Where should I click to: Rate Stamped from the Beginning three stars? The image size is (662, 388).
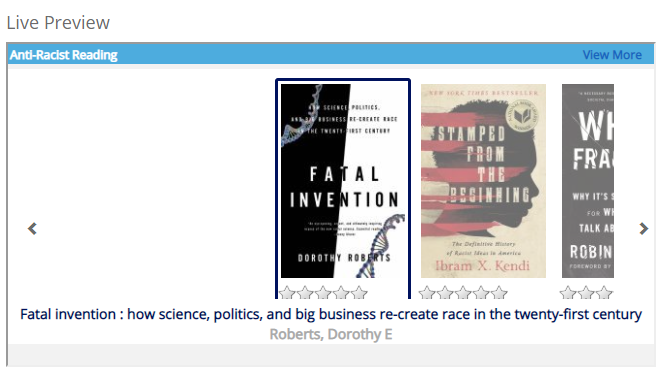[463, 293]
